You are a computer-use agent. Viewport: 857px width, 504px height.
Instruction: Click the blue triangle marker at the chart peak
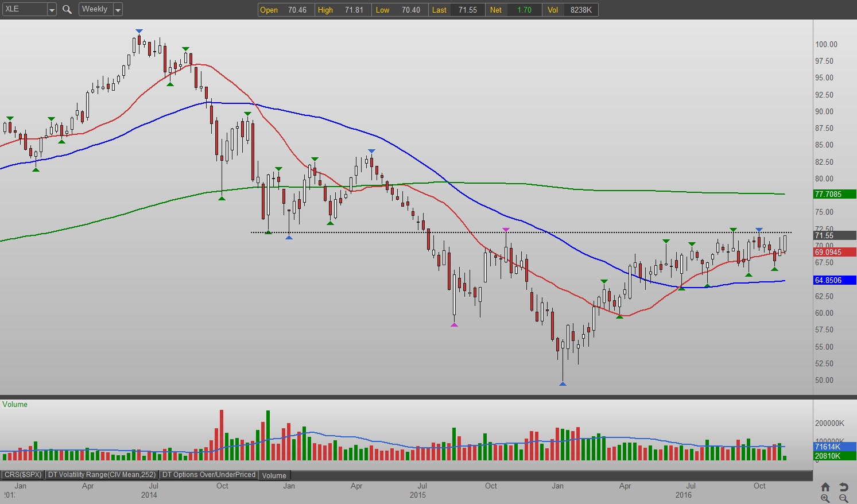pyautogui.click(x=139, y=31)
